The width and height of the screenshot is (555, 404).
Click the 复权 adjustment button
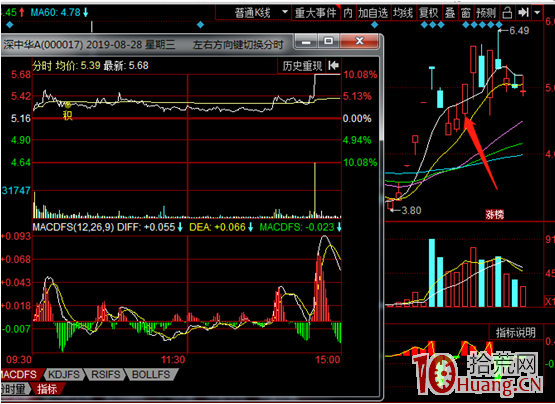click(429, 13)
